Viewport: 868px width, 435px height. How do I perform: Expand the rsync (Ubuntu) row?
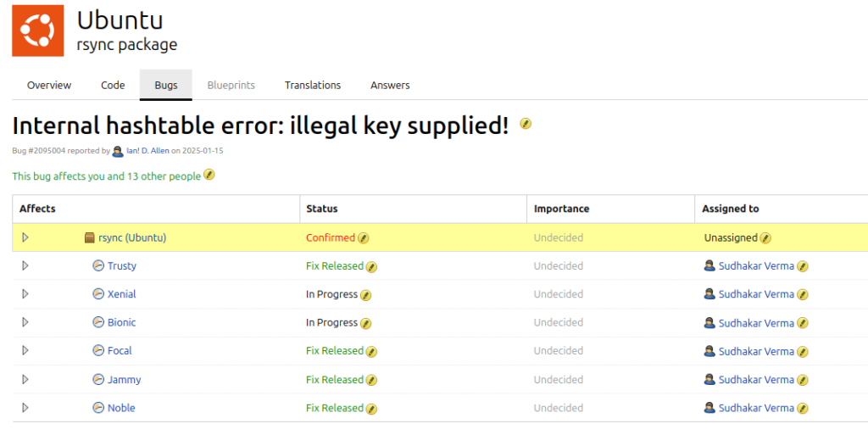click(25, 237)
